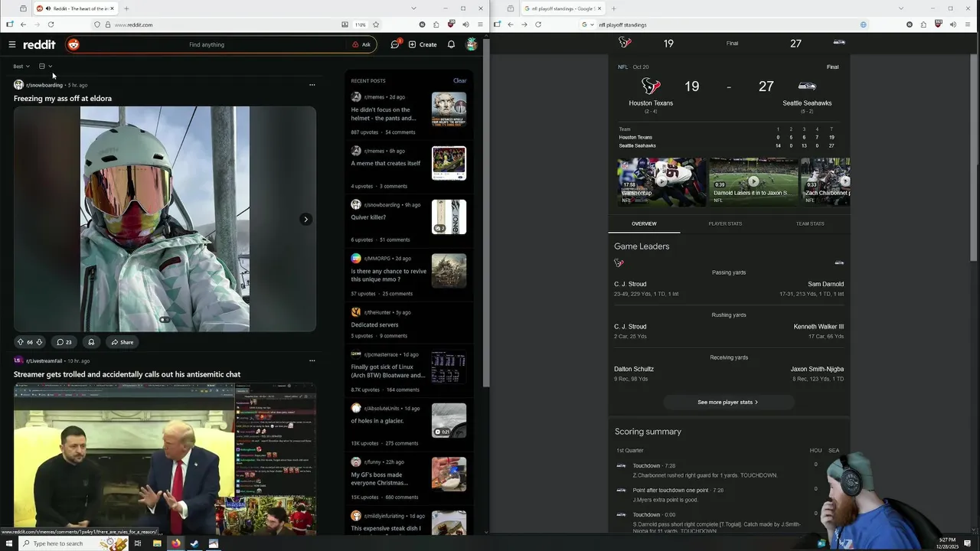Mute the Reddit tab with its sound icon

(48, 8)
